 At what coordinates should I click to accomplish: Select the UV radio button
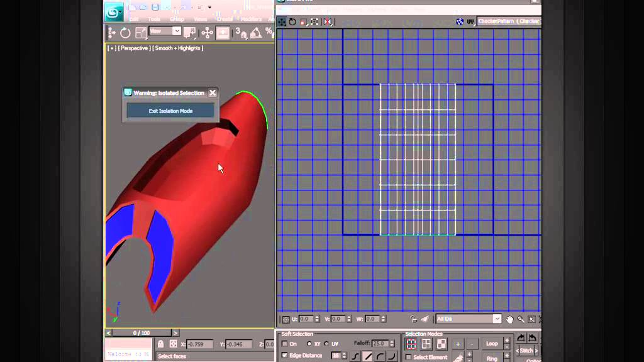coord(326,344)
